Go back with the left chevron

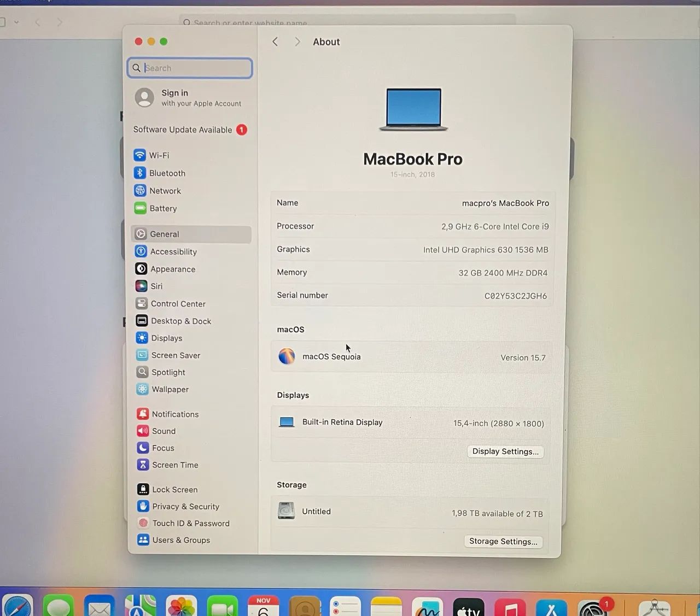tap(275, 42)
